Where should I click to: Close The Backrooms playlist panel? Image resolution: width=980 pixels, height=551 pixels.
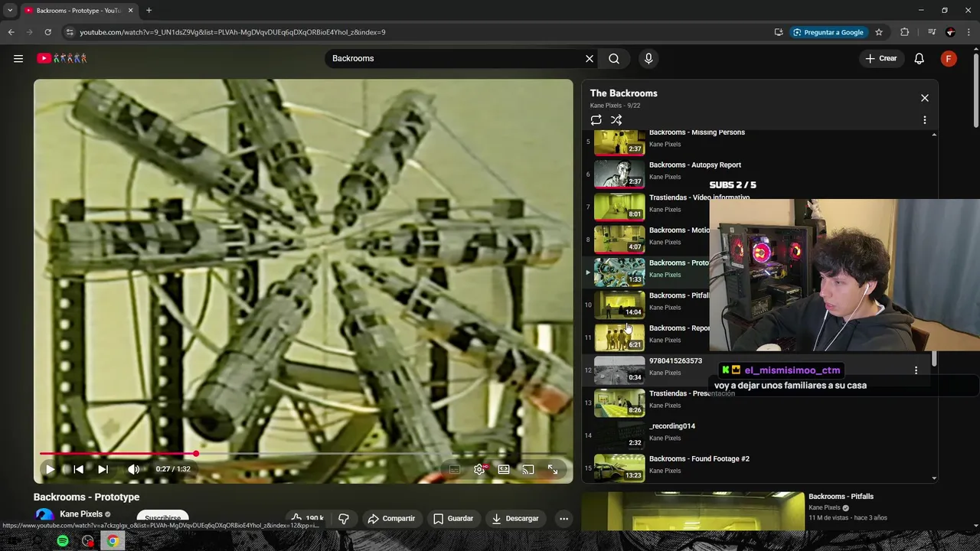(925, 98)
